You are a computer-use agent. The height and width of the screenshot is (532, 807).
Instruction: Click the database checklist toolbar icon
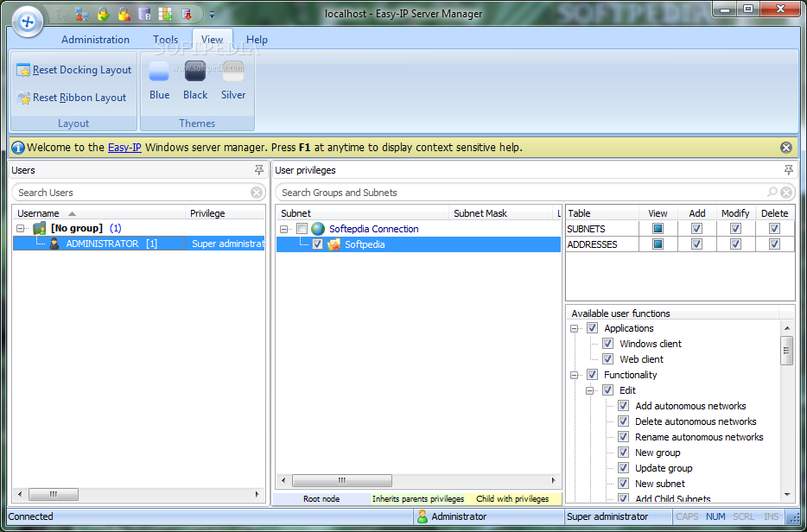point(144,15)
